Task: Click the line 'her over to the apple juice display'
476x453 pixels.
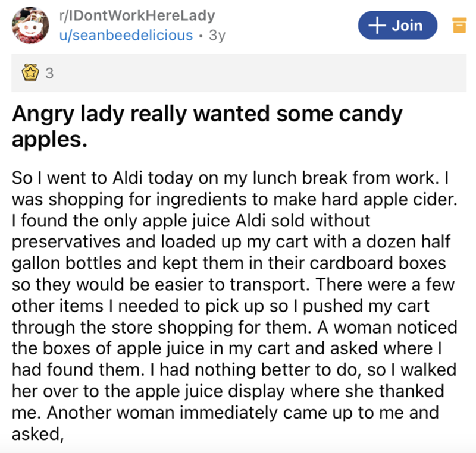Action: (228, 392)
